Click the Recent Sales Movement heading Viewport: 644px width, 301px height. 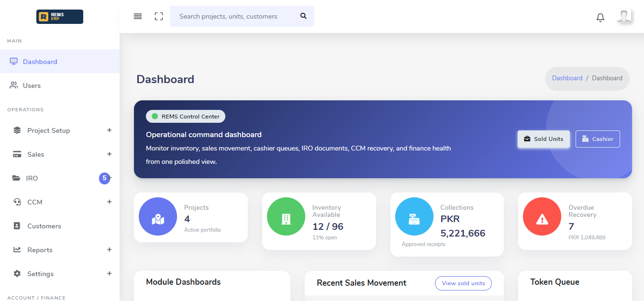[361, 283]
